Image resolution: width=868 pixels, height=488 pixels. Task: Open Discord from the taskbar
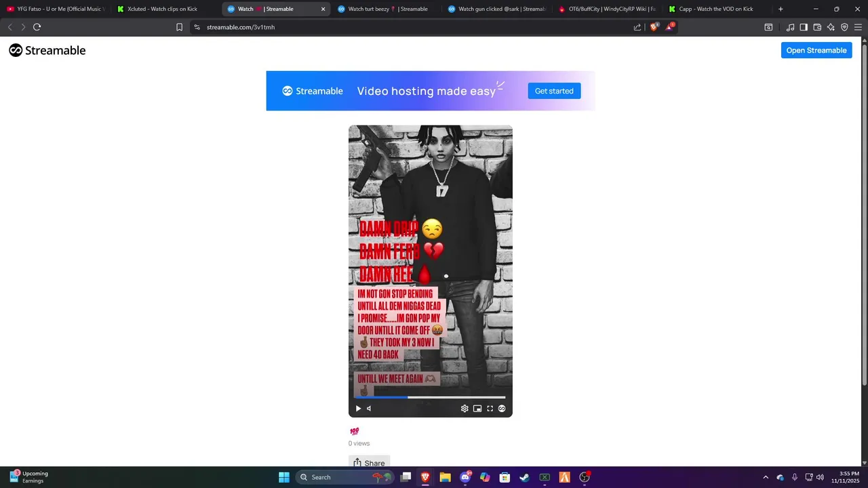[x=465, y=477]
